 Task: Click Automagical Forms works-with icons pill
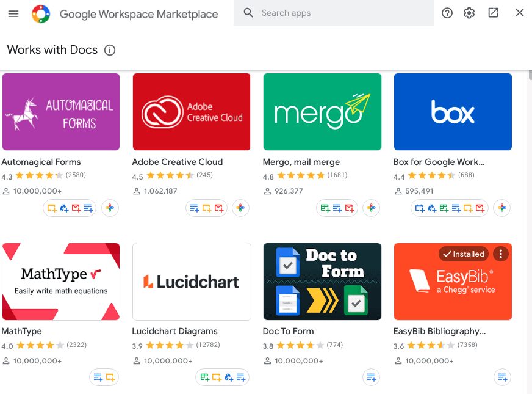pyautogui.click(x=70, y=208)
